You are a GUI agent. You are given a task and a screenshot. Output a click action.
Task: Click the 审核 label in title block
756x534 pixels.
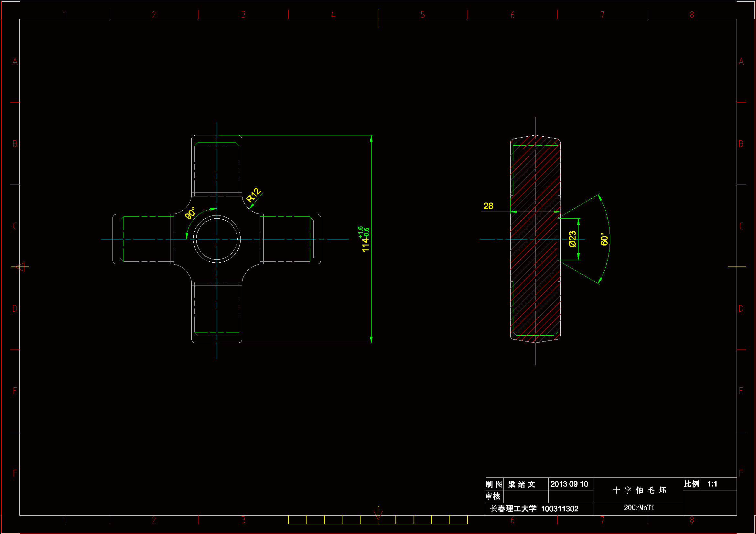coord(493,496)
